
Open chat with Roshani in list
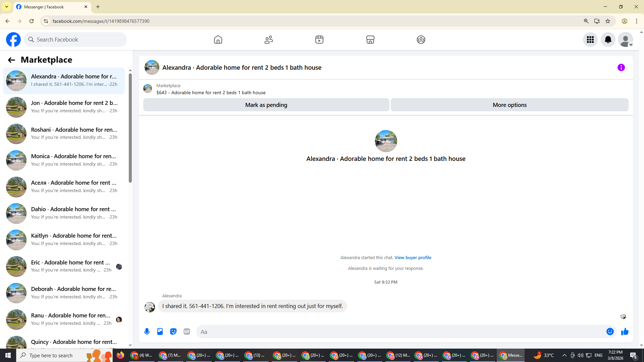64,133
